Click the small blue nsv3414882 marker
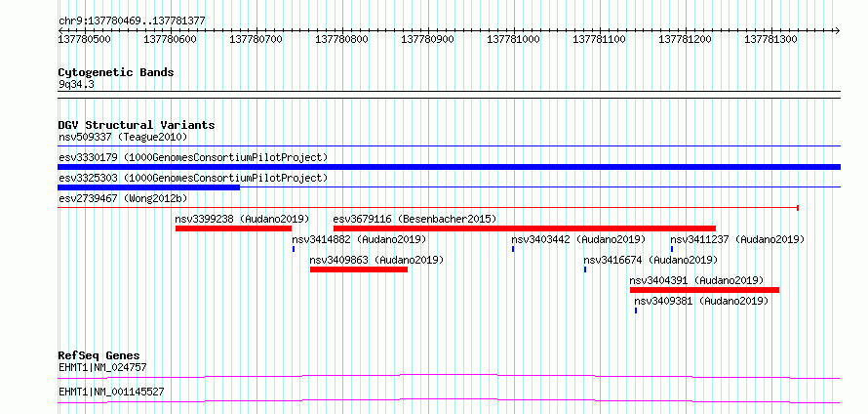The height and width of the screenshot is (414, 868). (x=294, y=249)
